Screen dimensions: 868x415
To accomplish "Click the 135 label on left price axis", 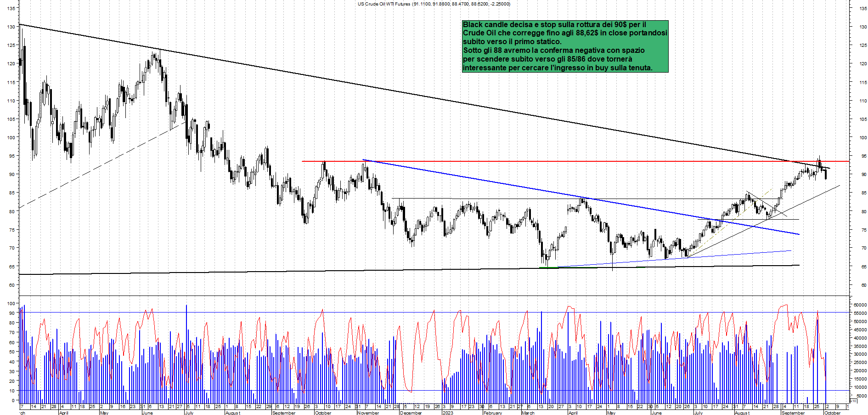I will point(11,9).
